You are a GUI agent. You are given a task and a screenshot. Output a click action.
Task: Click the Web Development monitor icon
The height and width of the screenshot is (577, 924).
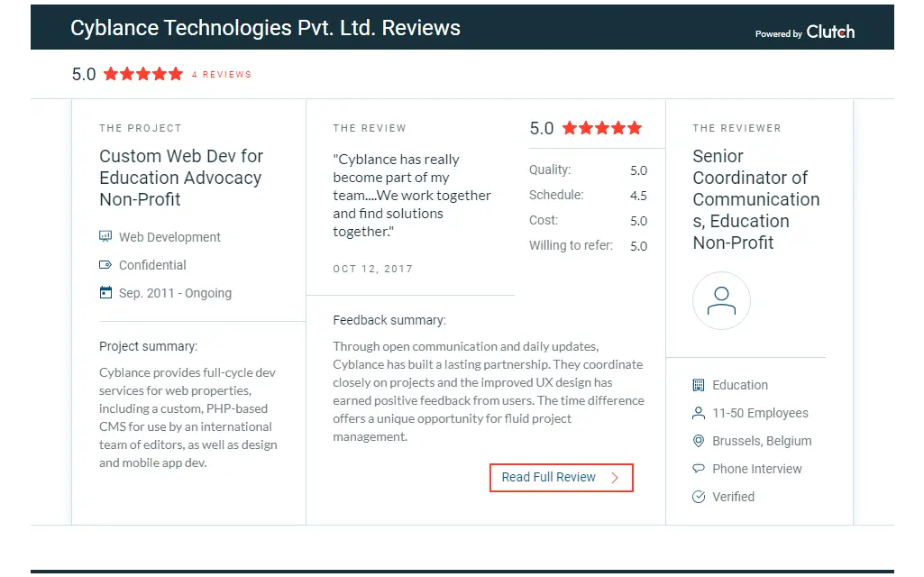(x=105, y=236)
